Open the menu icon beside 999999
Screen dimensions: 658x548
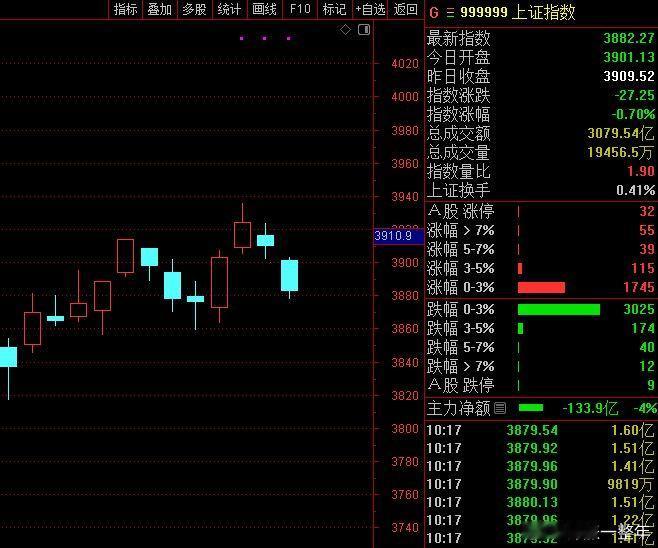point(450,13)
